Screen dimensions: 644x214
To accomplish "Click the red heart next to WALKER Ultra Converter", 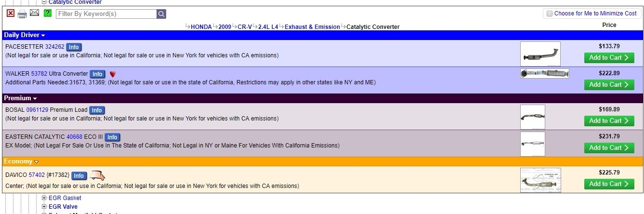I will coord(113,74).
